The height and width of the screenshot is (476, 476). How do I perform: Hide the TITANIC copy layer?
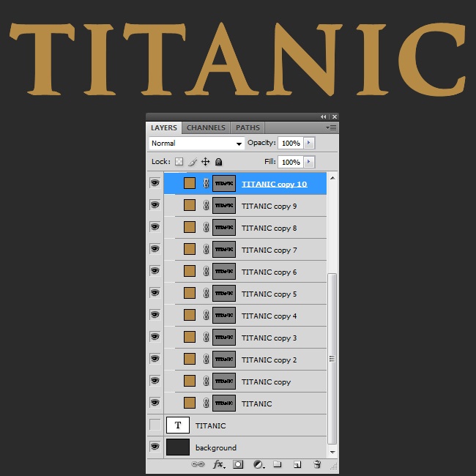pos(155,381)
